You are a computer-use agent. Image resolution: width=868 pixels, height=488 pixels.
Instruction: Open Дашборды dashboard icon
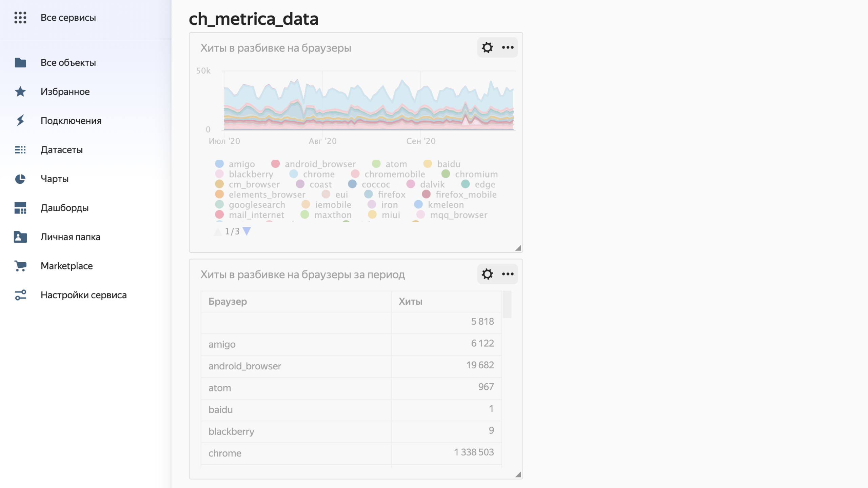(x=20, y=207)
